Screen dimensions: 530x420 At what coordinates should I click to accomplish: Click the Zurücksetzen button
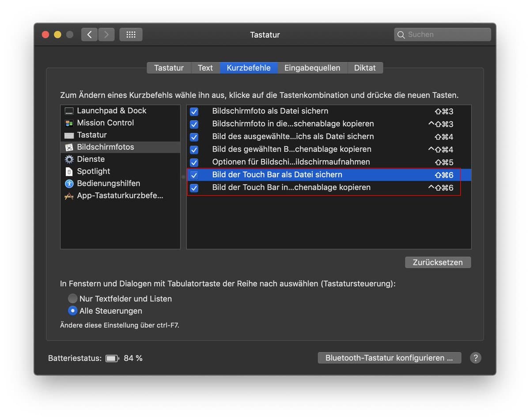click(438, 262)
